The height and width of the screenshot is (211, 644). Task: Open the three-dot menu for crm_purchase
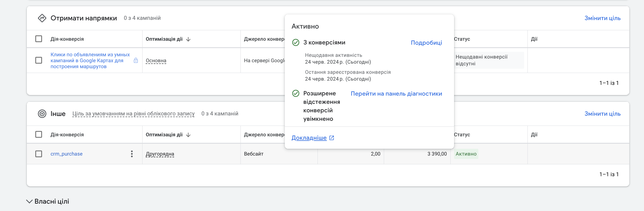pyautogui.click(x=132, y=154)
